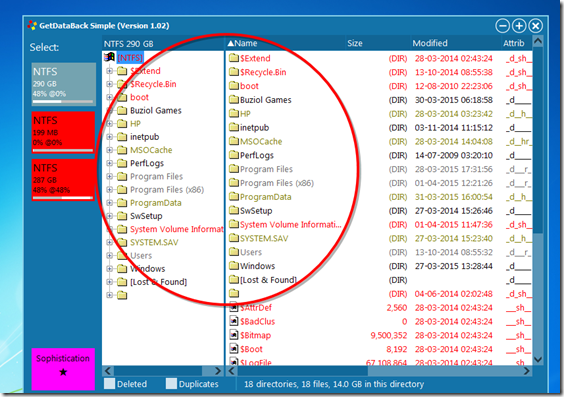Click the $Boot file icon
Screen dimensions: 564x397
(x=234, y=349)
